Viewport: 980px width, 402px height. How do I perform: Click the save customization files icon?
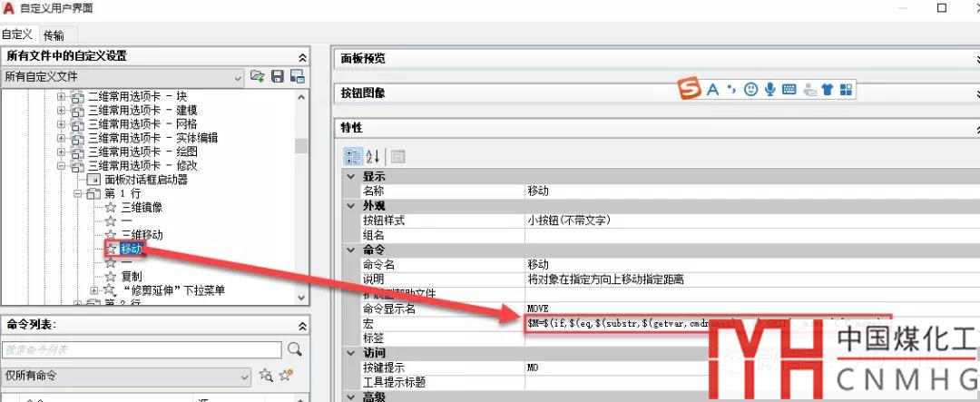(x=278, y=77)
